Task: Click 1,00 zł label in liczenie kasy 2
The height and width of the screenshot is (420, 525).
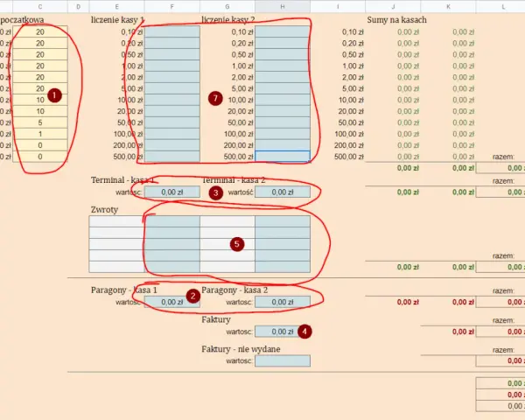Action: (x=242, y=66)
